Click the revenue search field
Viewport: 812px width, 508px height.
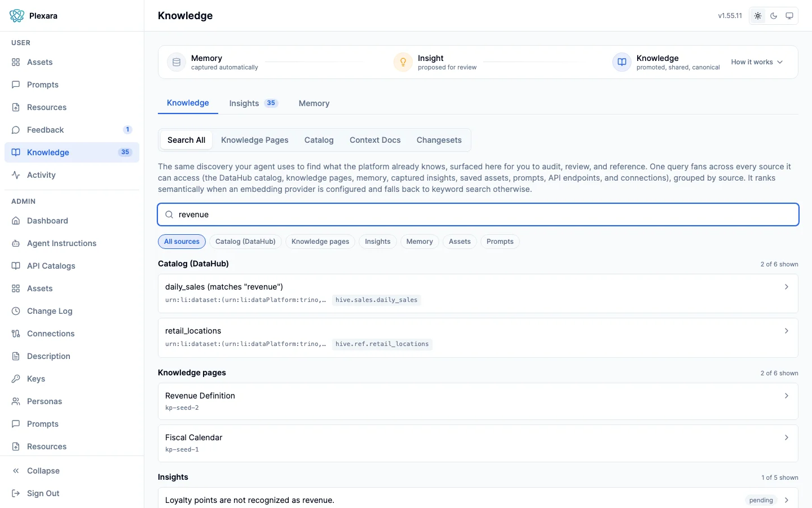click(478, 214)
